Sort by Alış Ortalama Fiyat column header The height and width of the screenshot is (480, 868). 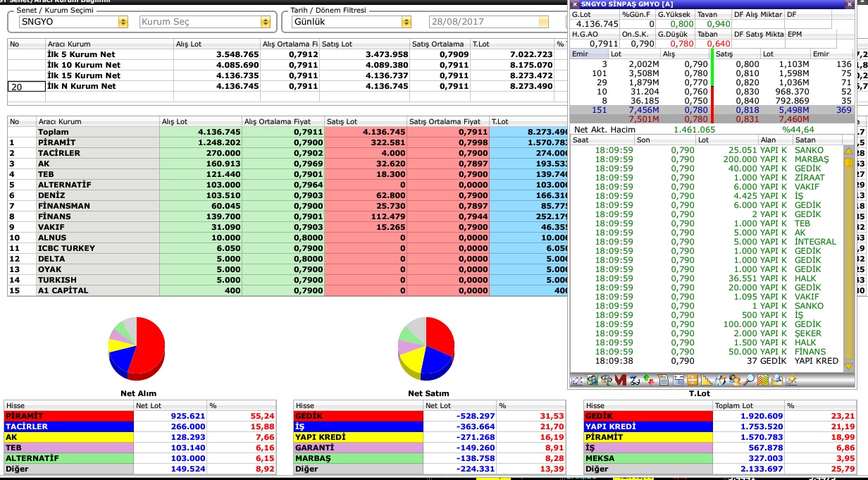coord(284,121)
